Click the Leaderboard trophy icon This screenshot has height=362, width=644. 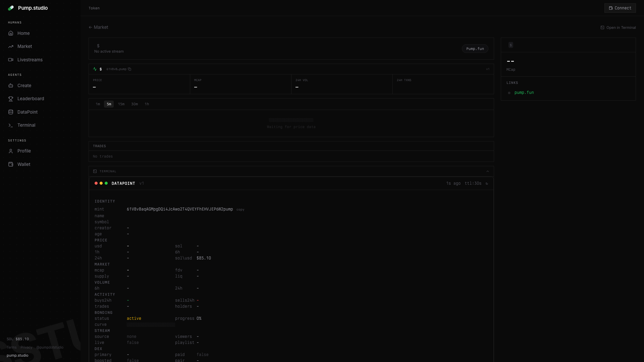tap(11, 99)
